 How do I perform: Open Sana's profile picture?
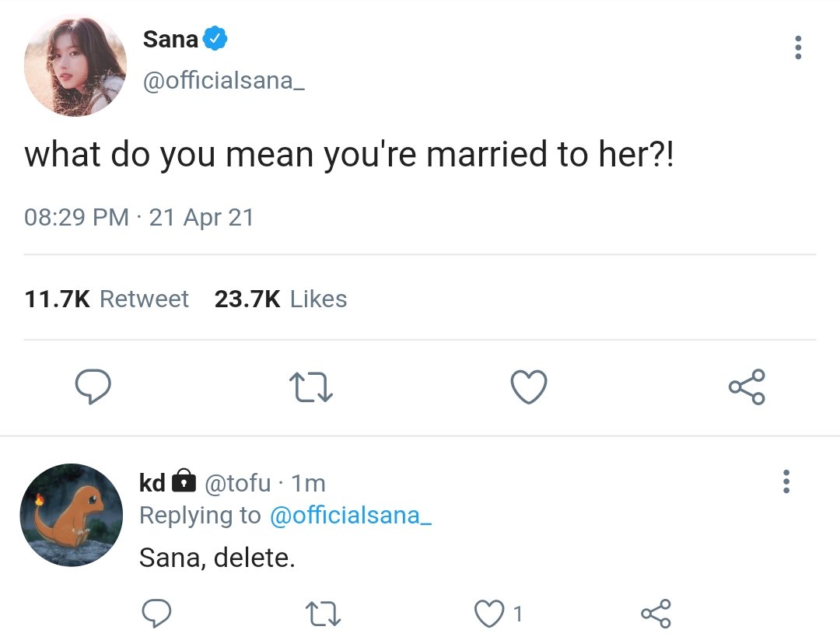(x=75, y=65)
